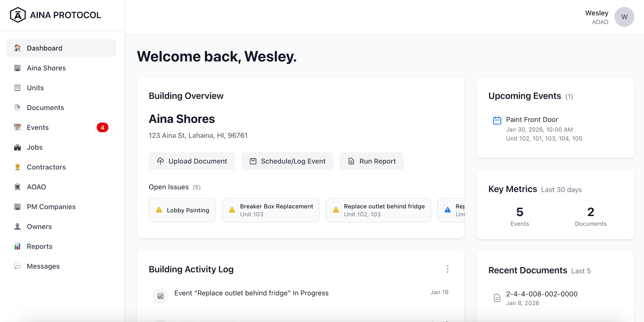644x322 pixels.
Task: Open the Lobby Painting open issue
Action: [x=182, y=210]
